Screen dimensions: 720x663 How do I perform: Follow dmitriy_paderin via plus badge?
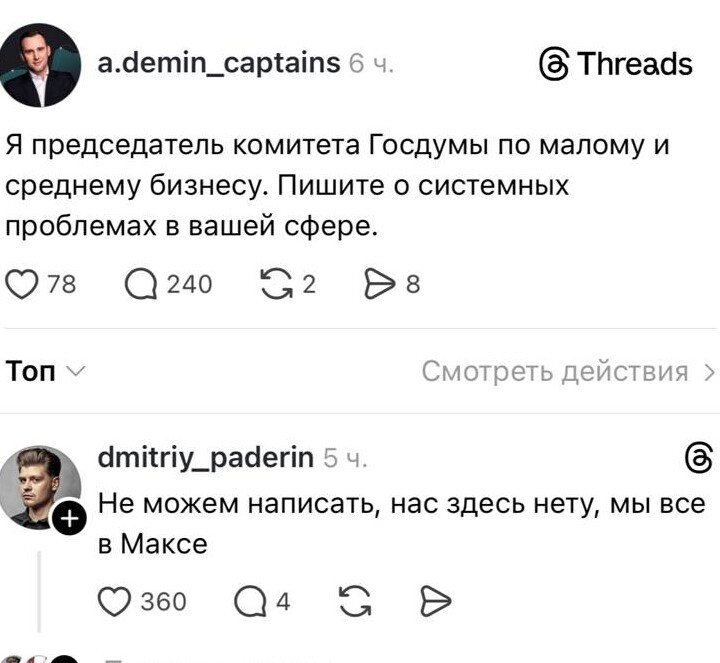point(70,518)
